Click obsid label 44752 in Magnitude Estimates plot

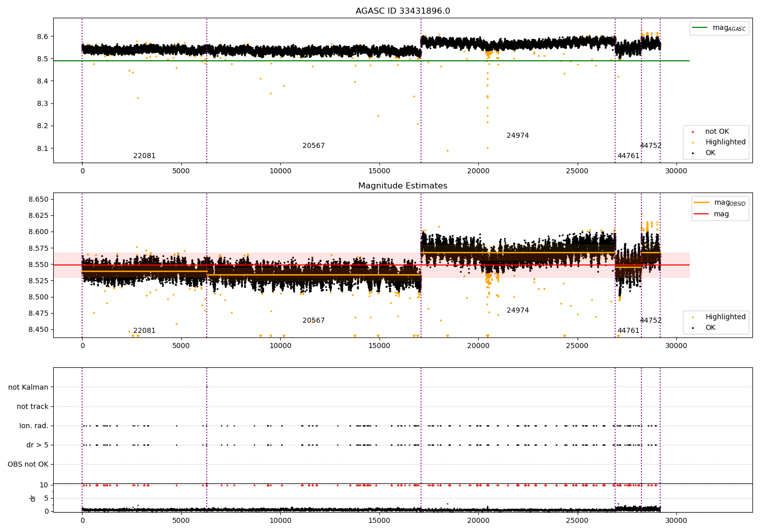tap(651, 321)
